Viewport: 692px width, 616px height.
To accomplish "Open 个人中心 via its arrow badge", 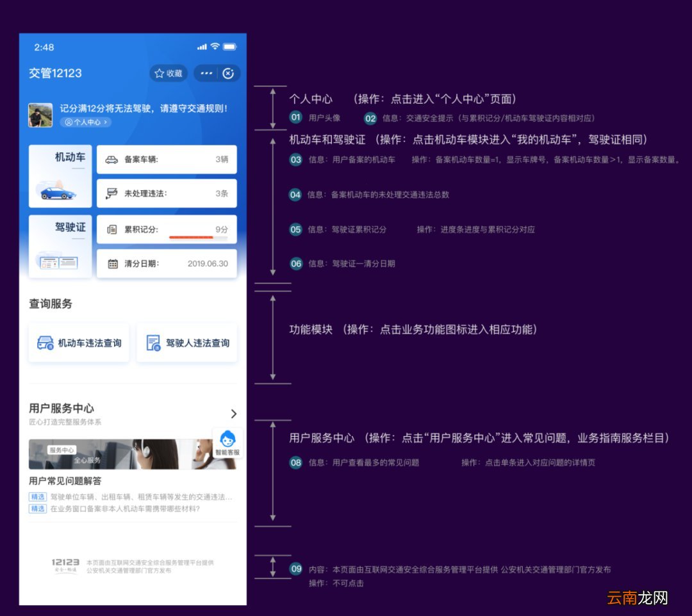I will (x=85, y=122).
